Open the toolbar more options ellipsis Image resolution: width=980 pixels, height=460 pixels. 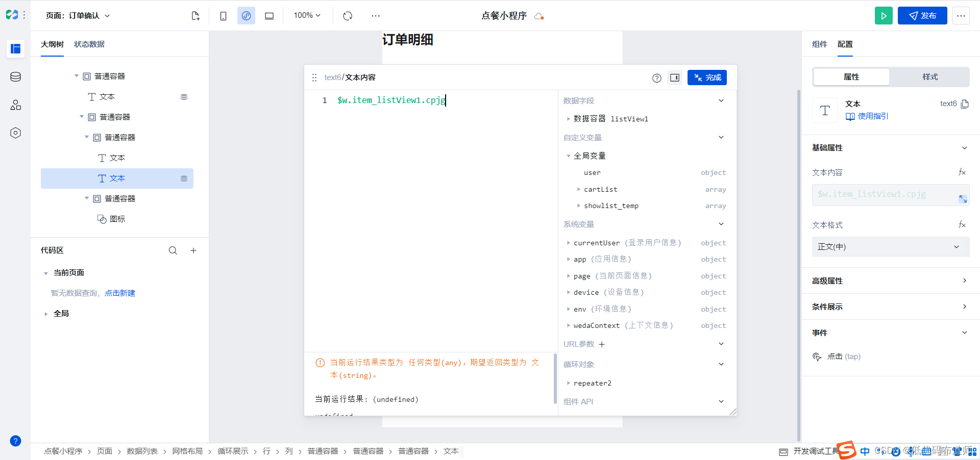click(x=376, y=16)
